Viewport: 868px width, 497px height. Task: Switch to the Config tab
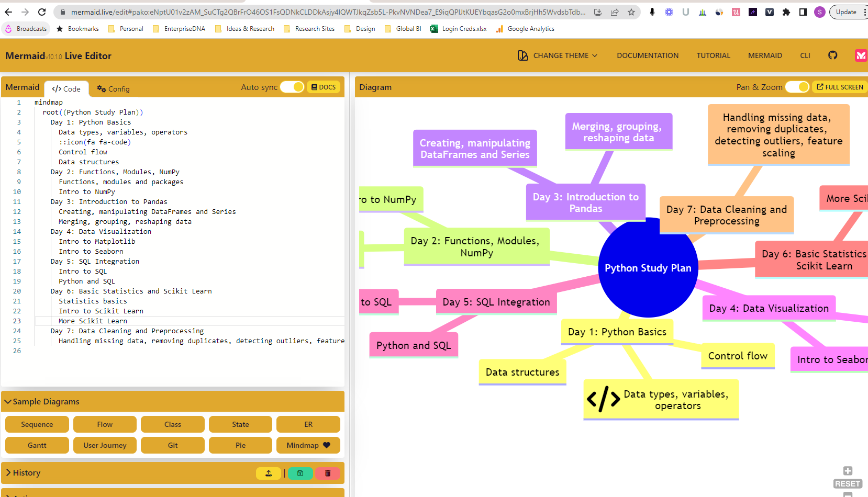coord(114,89)
